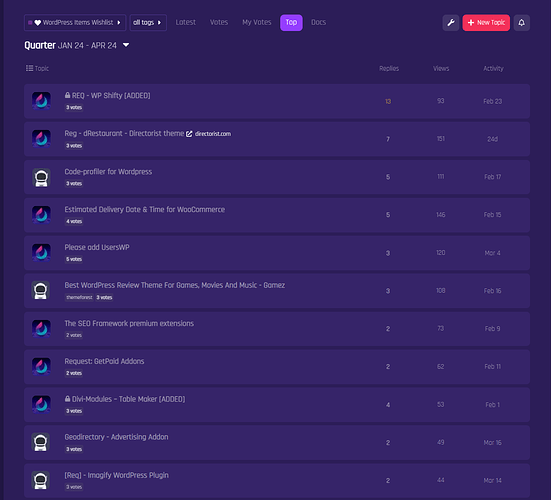
Task: Click the bulk select icon next to Topic
Action: coord(30,68)
